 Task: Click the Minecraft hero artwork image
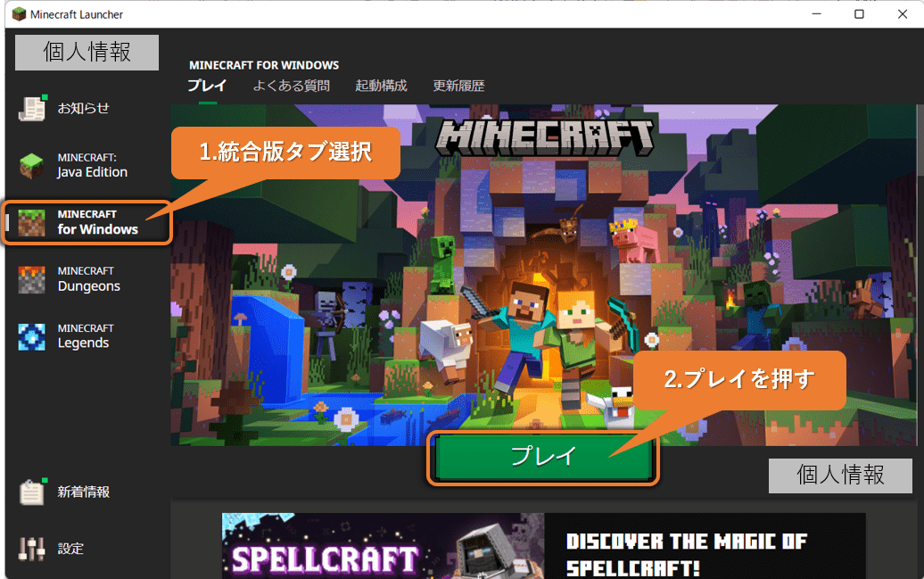(x=543, y=275)
